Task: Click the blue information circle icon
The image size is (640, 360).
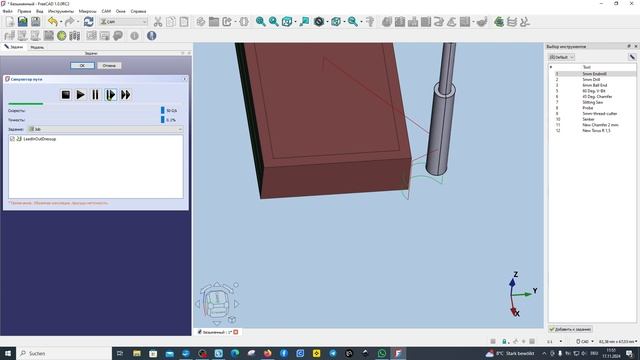Action: tap(151, 36)
